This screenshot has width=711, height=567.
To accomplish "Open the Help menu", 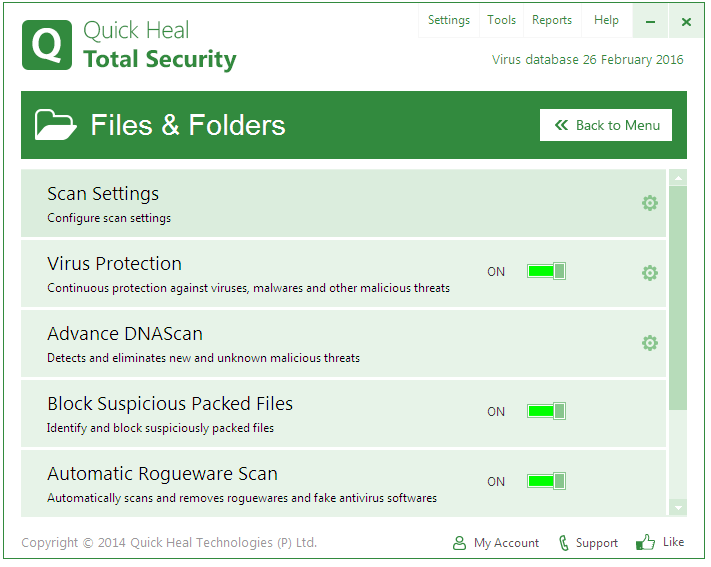I will coord(606,20).
